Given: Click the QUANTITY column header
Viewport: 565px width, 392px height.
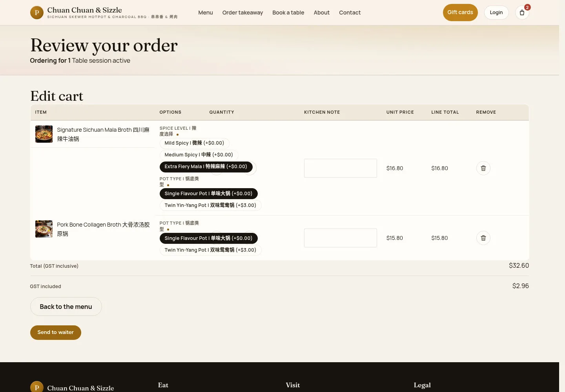Looking at the screenshot, I should (x=222, y=112).
